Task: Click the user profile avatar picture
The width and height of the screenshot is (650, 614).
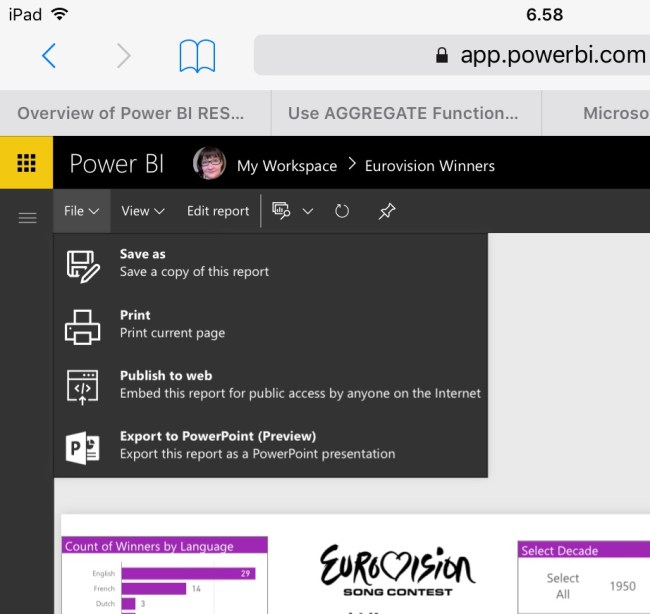Action: [x=209, y=164]
